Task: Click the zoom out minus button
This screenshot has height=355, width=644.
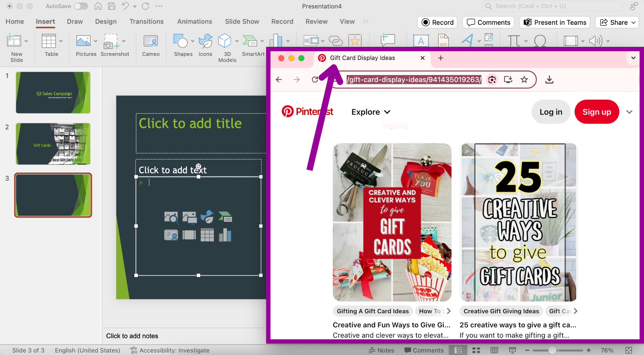Action: (527, 350)
